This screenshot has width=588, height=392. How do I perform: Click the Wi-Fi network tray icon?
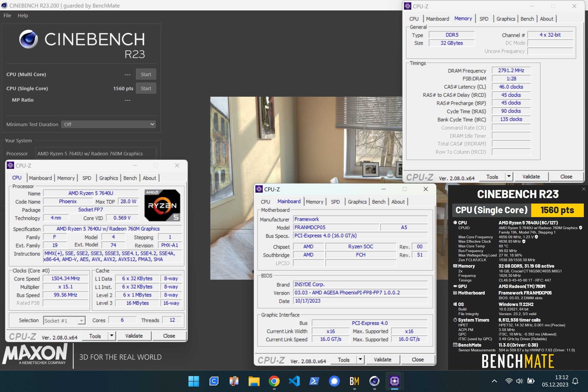point(509,381)
